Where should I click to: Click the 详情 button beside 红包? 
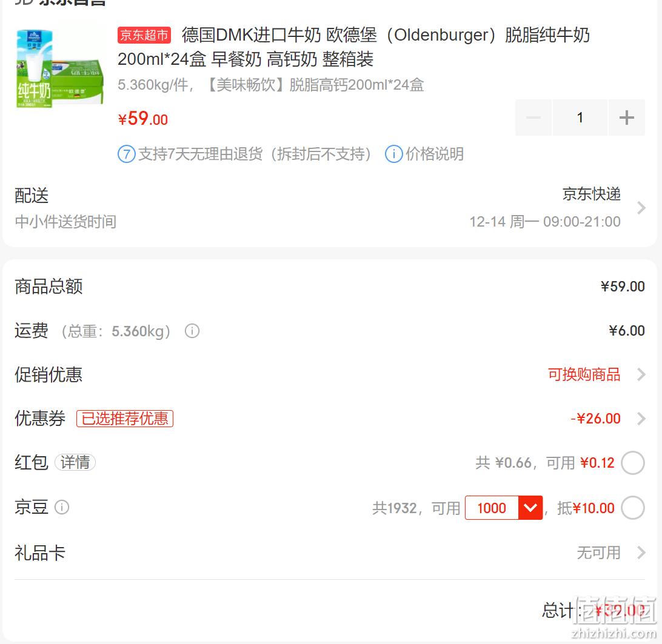pos(75,462)
